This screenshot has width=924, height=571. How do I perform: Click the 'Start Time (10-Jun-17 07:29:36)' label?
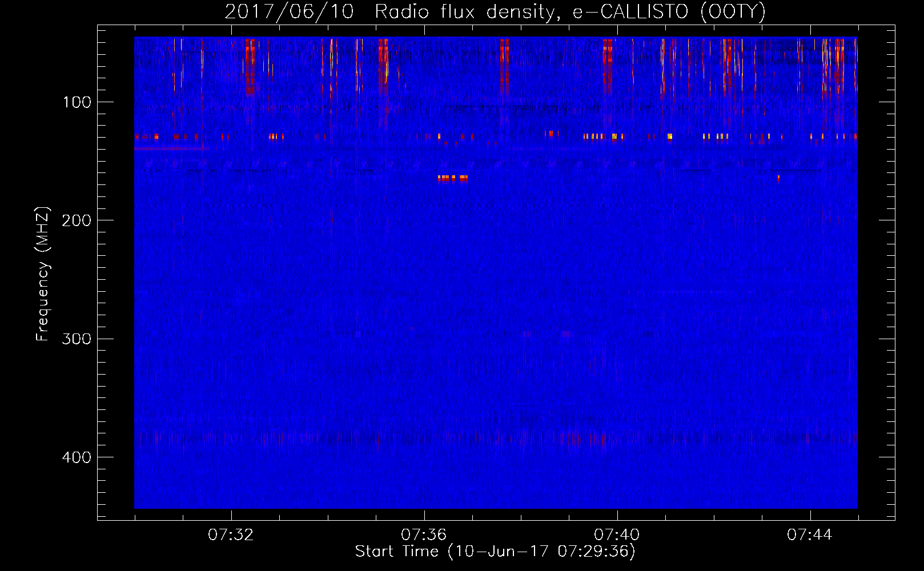495,552
